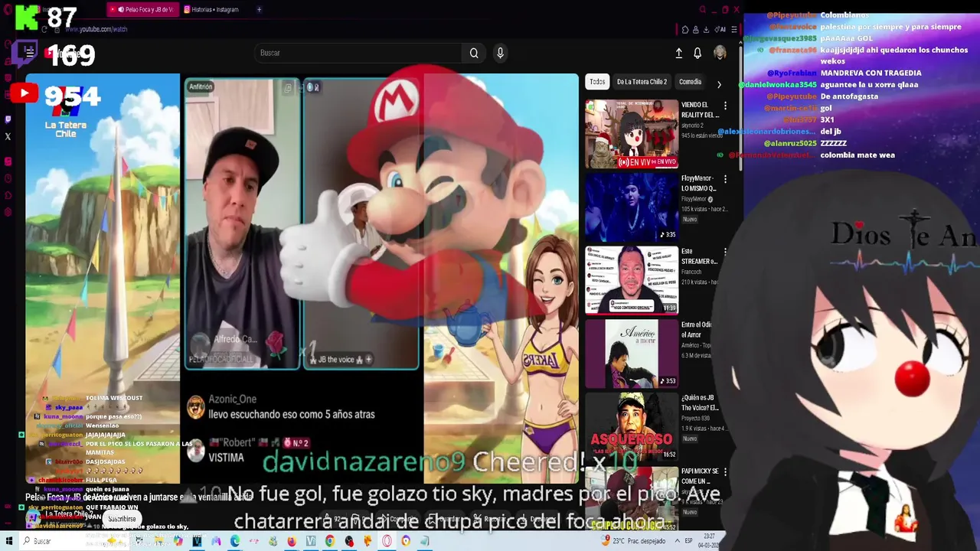
Task: Open the ASQUEROSO Quién es JB thumbnail
Action: point(632,426)
